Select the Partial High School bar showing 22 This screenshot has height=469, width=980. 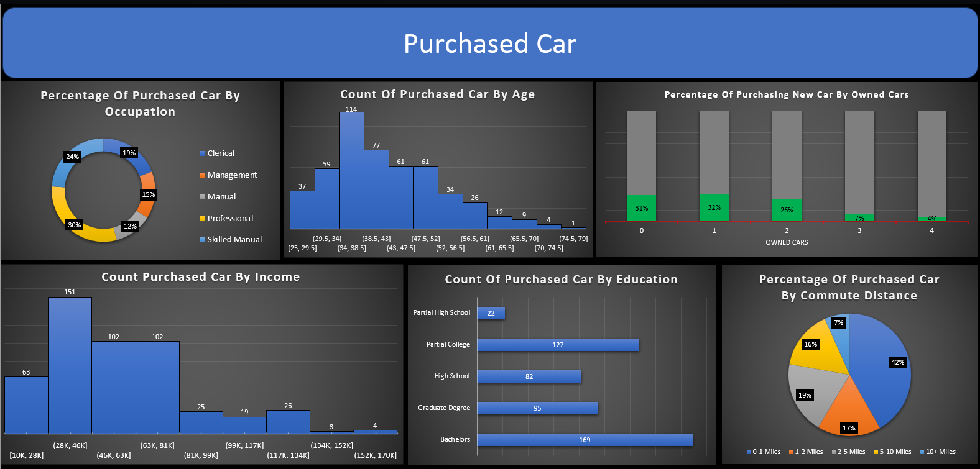491,313
